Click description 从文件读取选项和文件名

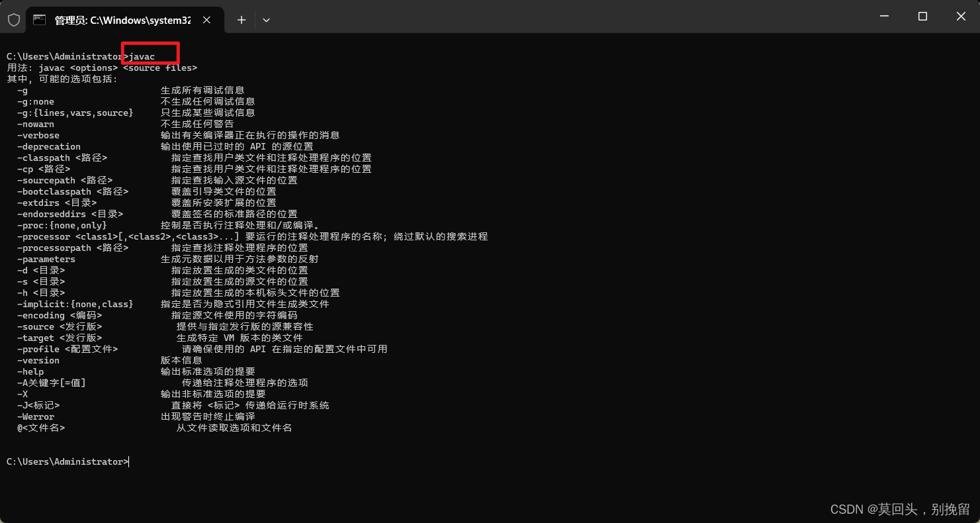[x=234, y=428]
